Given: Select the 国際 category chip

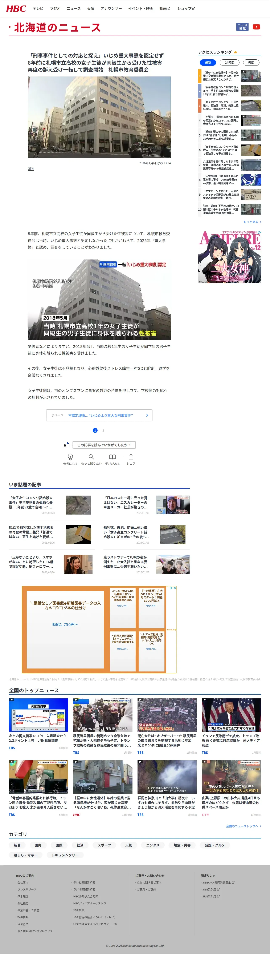Looking at the screenshot, I should (59, 845).
